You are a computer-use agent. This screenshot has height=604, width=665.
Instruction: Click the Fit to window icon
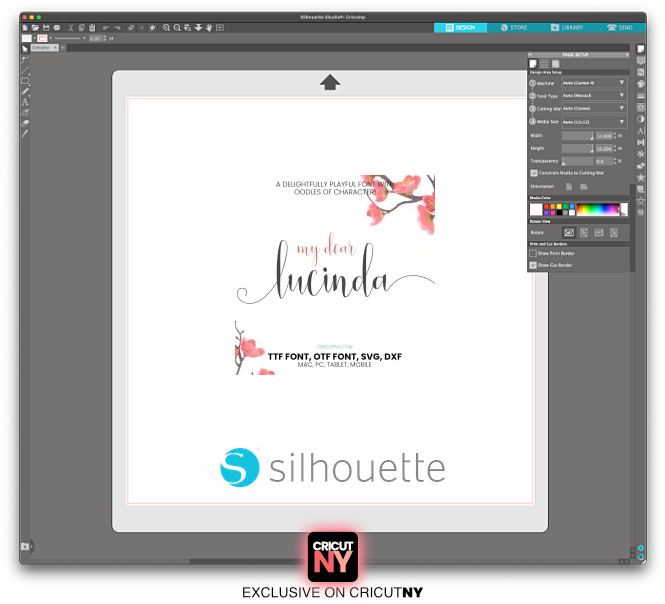pos(220,28)
